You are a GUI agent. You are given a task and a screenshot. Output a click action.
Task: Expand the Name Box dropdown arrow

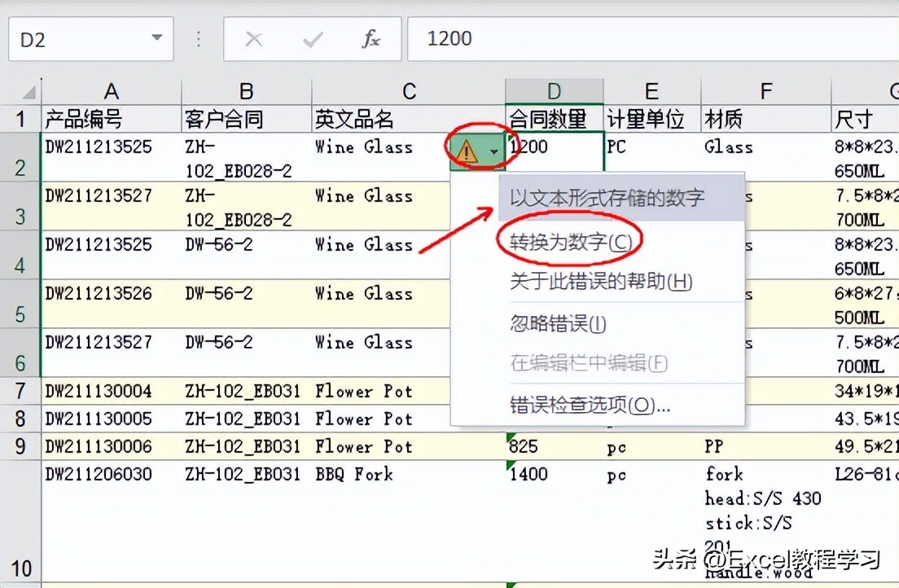point(156,37)
